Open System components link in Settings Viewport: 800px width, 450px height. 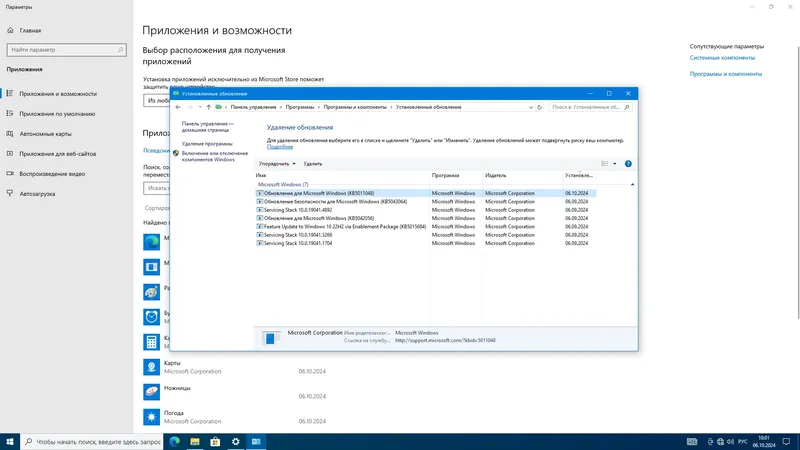722,58
